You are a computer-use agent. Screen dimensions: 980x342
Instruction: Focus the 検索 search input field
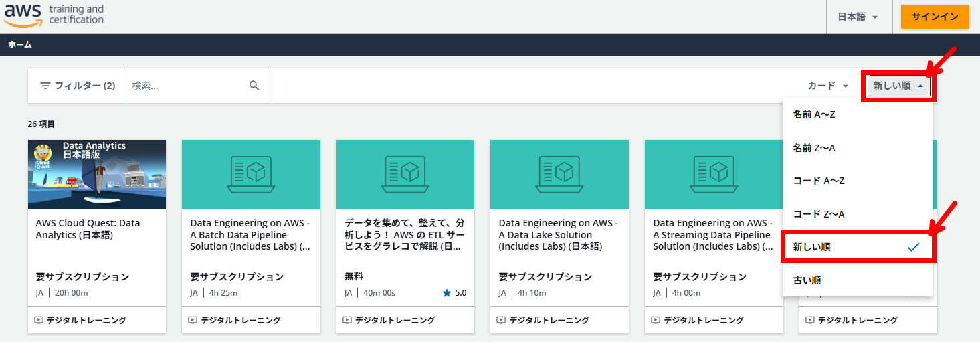coord(187,86)
